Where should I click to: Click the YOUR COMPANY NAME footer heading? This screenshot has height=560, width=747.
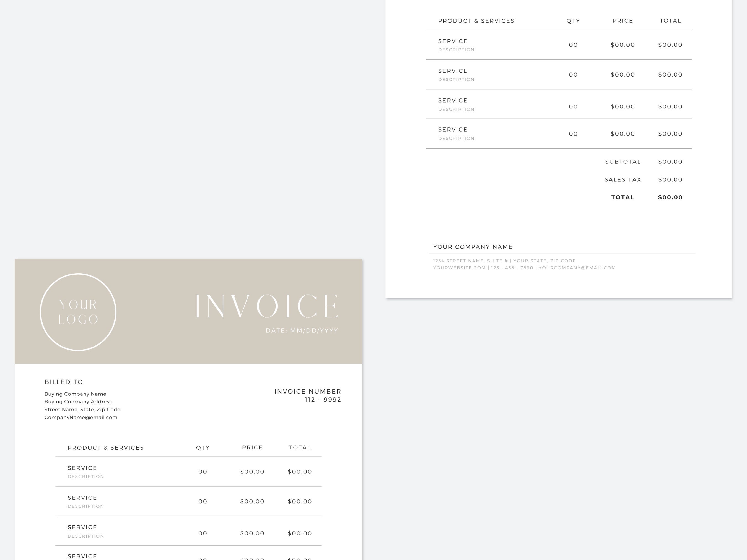point(473,247)
